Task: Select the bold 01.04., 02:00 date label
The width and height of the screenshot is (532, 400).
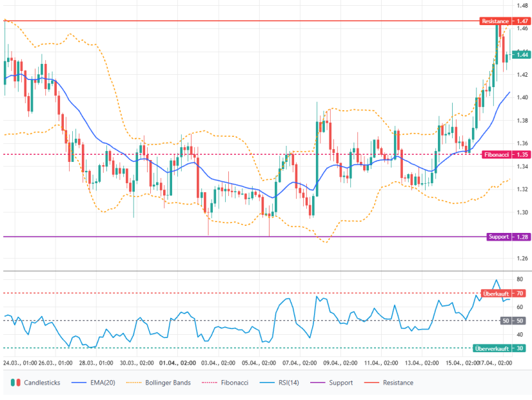Action: click(178, 363)
